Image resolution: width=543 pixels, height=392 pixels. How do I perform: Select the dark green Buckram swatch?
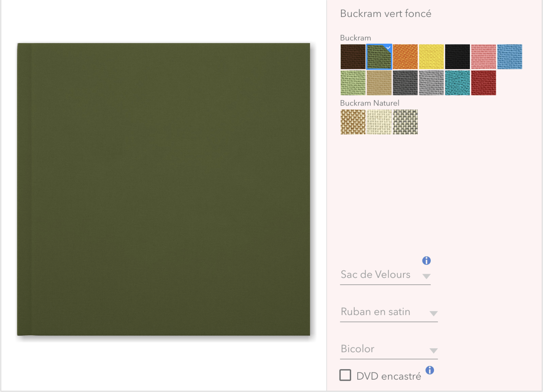pyautogui.click(x=379, y=57)
